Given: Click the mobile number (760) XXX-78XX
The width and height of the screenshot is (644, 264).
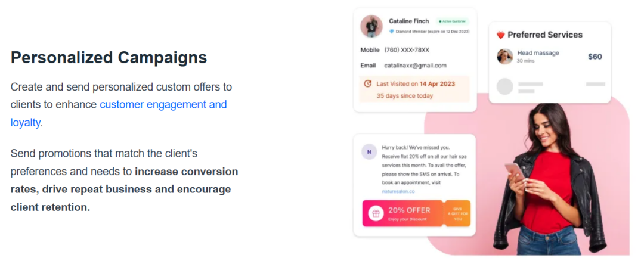Looking at the screenshot, I should (x=407, y=50).
